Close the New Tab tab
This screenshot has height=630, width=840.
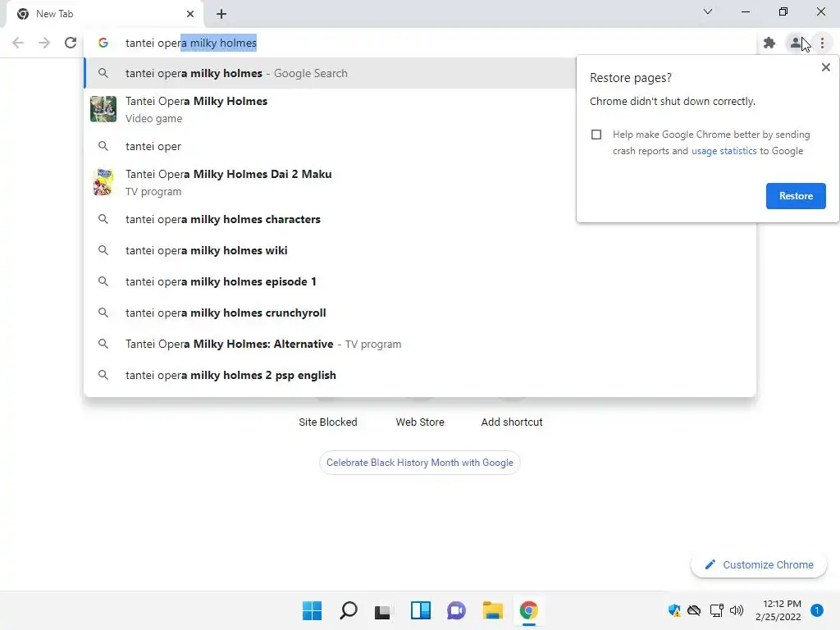coord(190,14)
